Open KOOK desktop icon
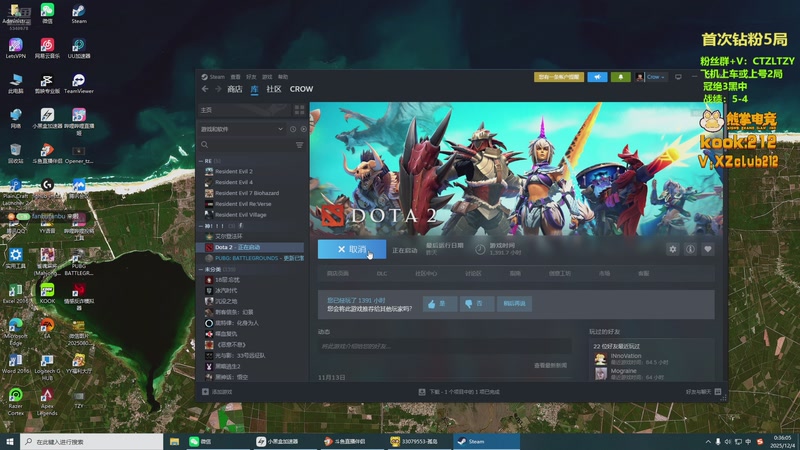The image size is (800, 450). click(47, 293)
